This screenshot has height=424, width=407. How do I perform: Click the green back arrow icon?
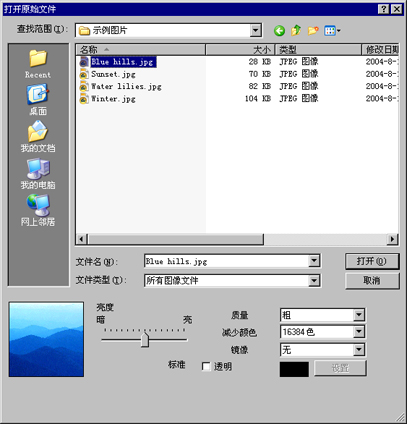(279, 31)
